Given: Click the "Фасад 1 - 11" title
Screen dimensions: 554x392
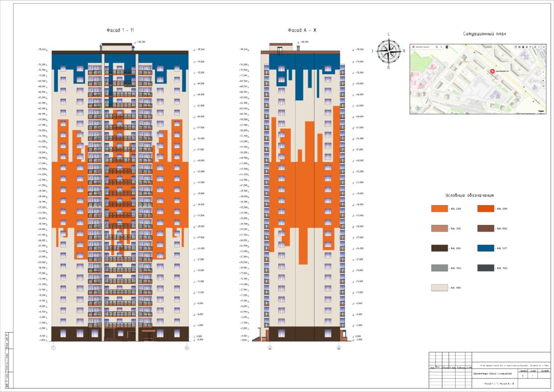Looking at the screenshot, I should point(120,30).
